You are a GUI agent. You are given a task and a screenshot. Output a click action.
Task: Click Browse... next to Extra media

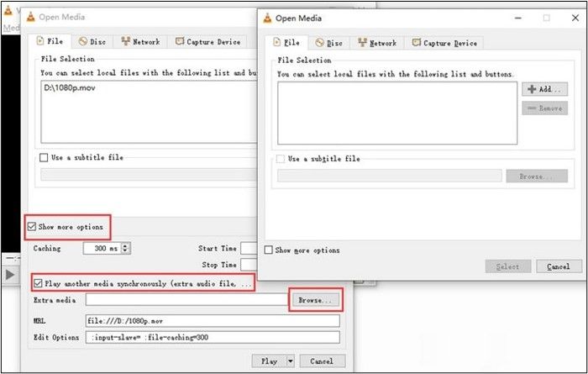tap(315, 300)
